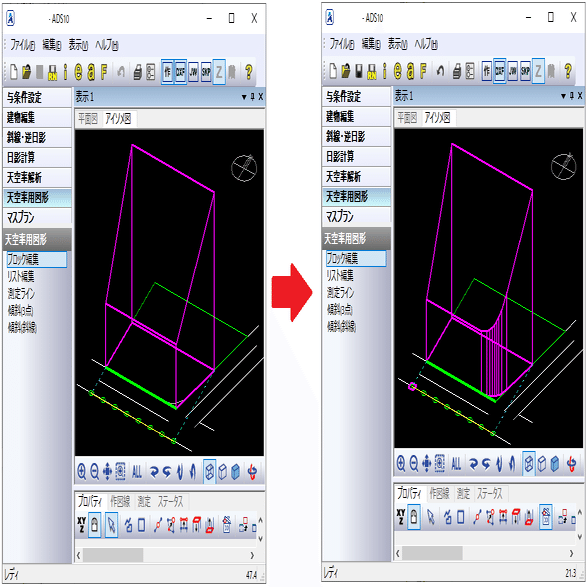Click the zoom-out magnifier below right viewport
The width and height of the screenshot is (587, 587).
(x=414, y=464)
